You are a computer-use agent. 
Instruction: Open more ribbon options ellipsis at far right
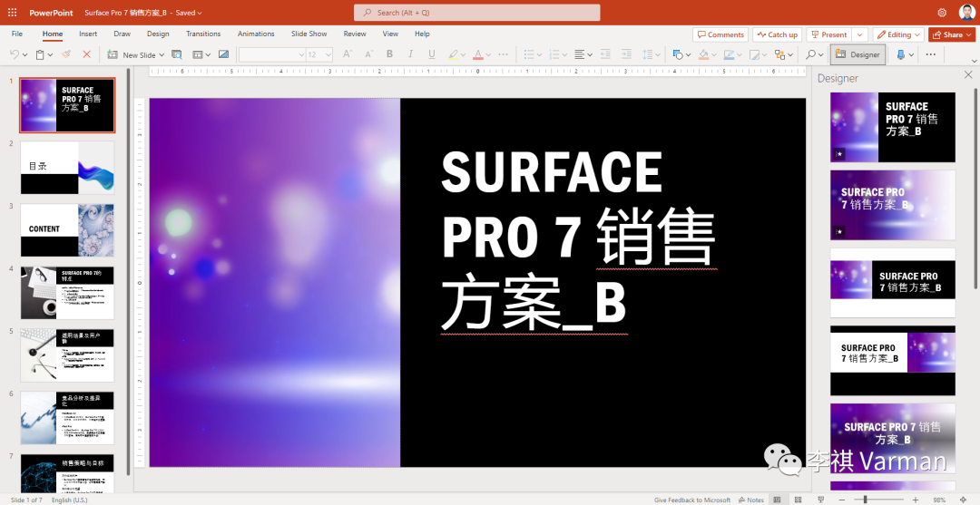click(x=931, y=55)
